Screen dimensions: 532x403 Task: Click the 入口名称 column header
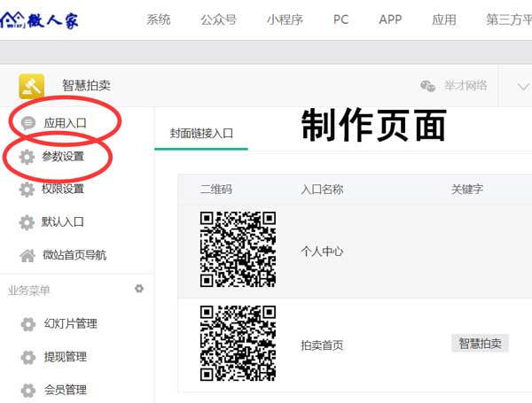(322, 190)
